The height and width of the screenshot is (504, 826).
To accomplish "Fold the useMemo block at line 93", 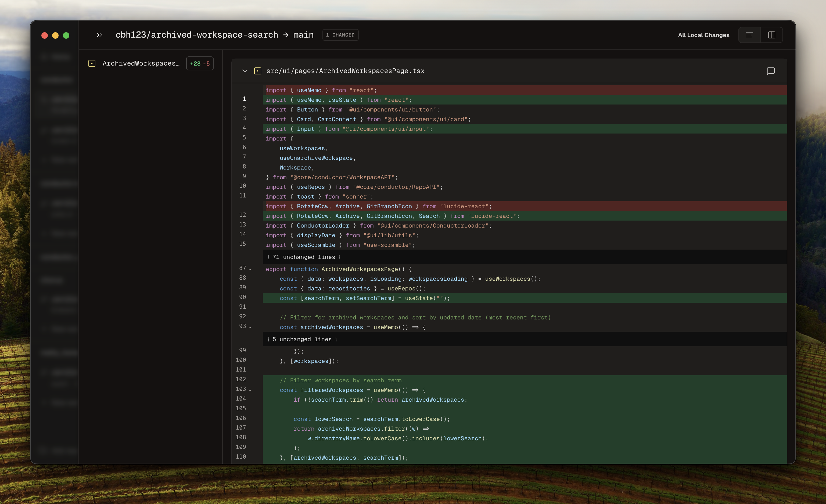I will (250, 327).
